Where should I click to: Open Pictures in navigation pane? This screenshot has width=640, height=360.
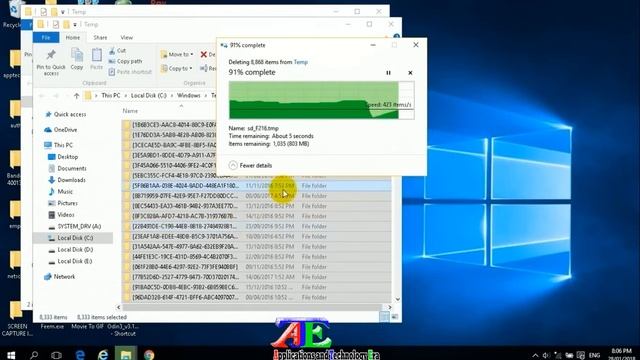pyautogui.click(x=63, y=203)
